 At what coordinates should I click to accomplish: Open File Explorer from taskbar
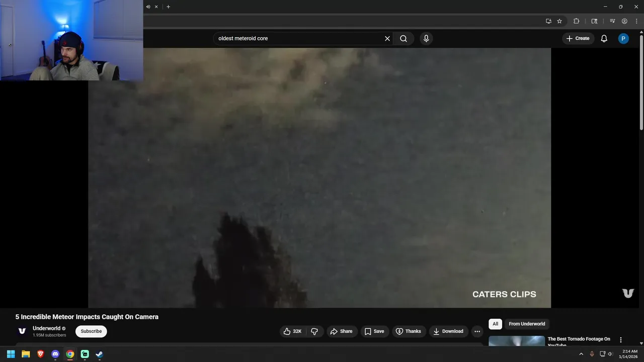[26, 354]
